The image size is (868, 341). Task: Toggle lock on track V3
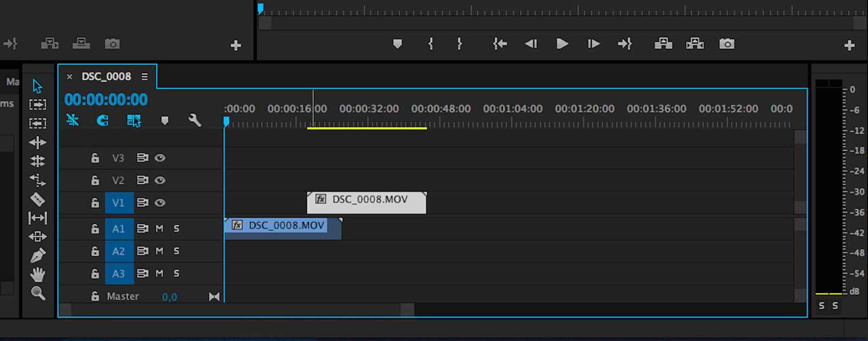(95, 158)
